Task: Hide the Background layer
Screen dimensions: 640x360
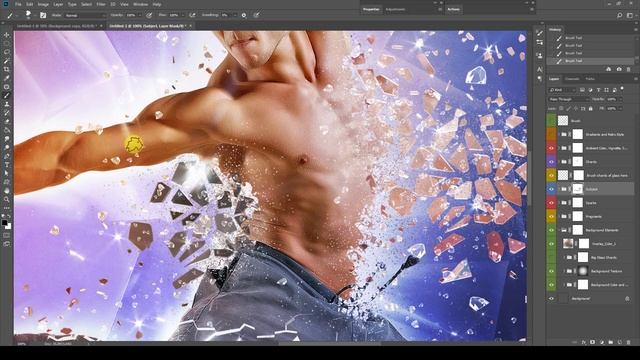Action: pyautogui.click(x=551, y=298)
